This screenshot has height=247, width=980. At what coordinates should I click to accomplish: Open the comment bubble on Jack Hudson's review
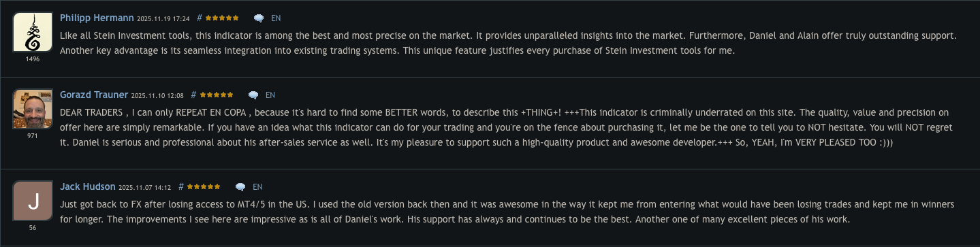(240, 186)
